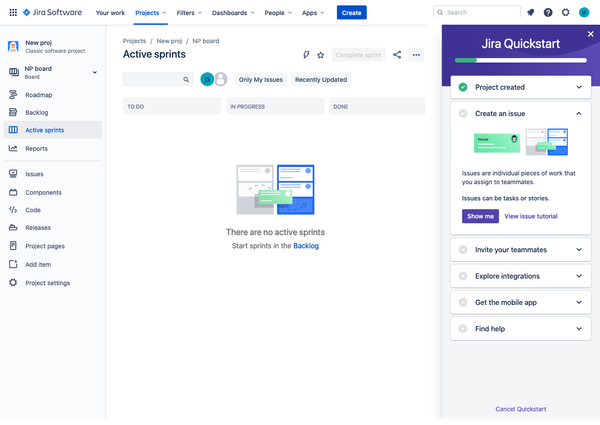The width and height of the screenshot is (600, 425).
Task: Expand the Explore integrations chevron
Action: click(579, 276)
